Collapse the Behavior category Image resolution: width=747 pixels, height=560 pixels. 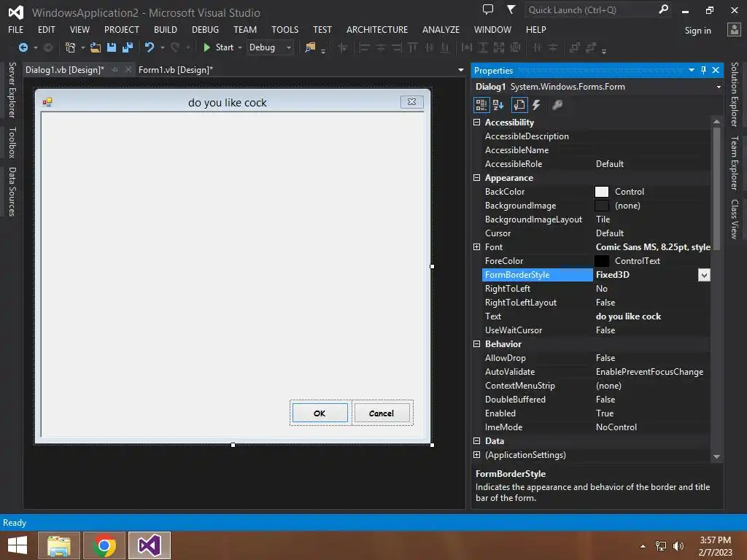(x=476, y=344)
